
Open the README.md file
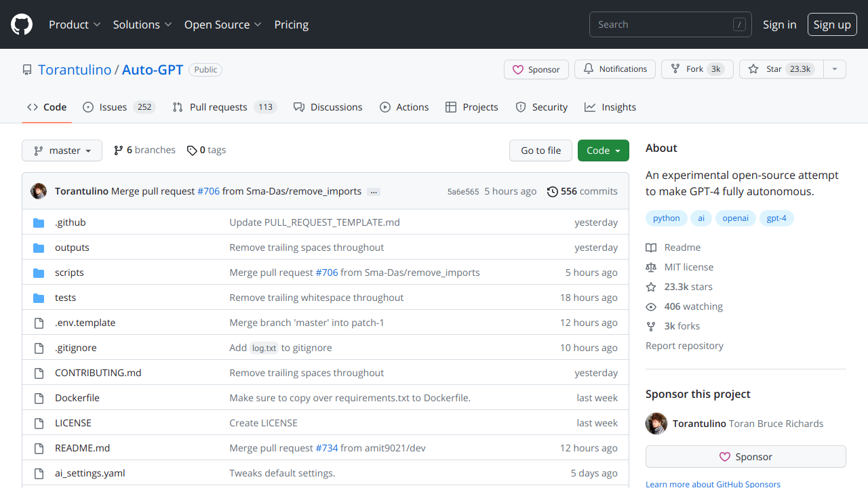pyautogui.click(x=82, y=448)
